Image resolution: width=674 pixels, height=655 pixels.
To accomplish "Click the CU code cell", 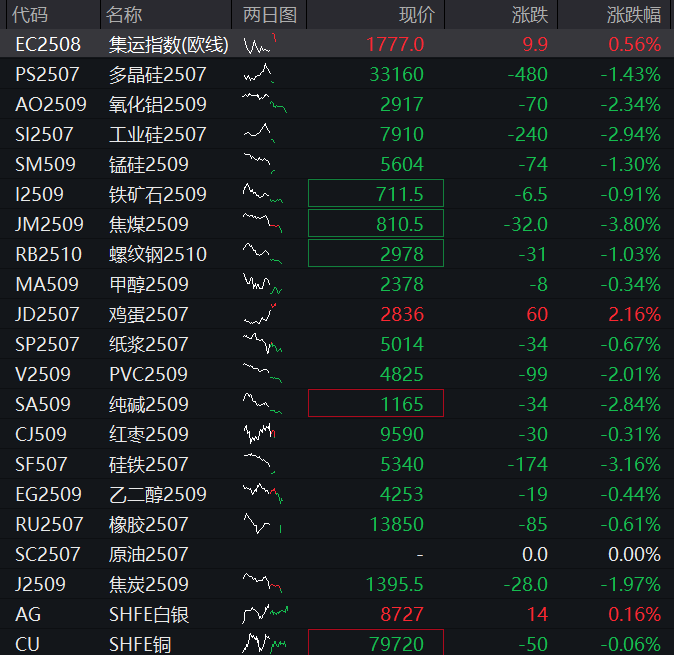I will 28,644.
